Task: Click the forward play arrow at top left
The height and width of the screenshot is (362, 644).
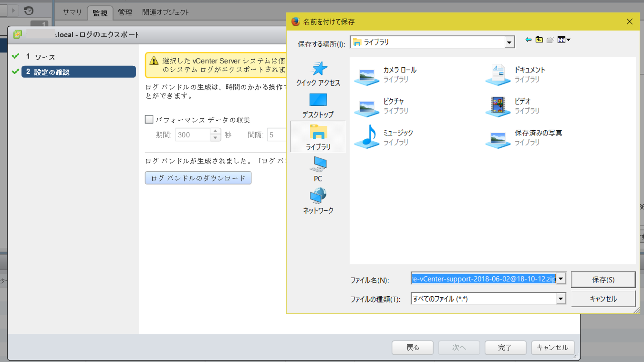Action: pos(13,11)
